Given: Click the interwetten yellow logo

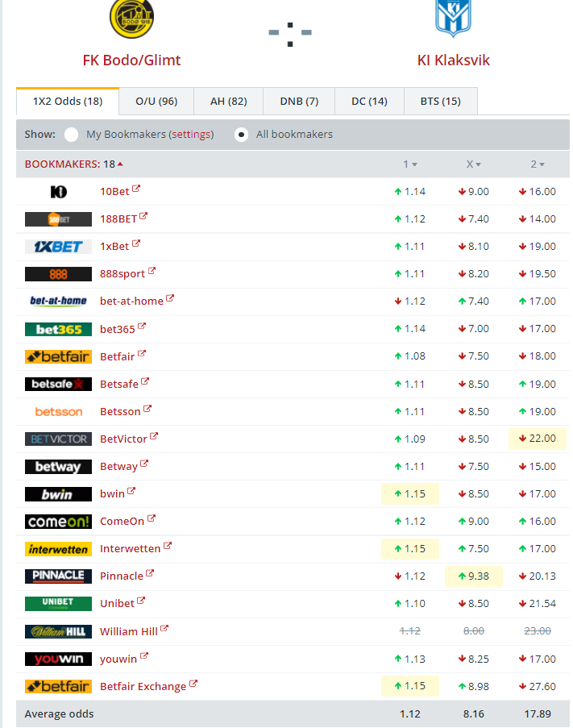Looking at the screenshot, I should click(x=59, y=549).
